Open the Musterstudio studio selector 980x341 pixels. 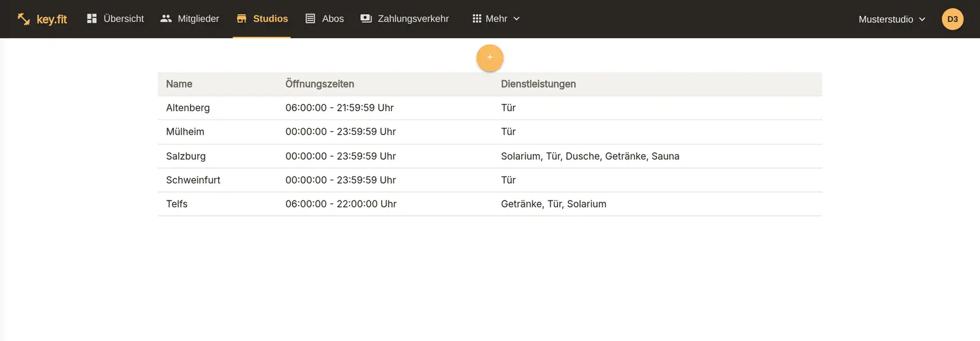point(892,19)
